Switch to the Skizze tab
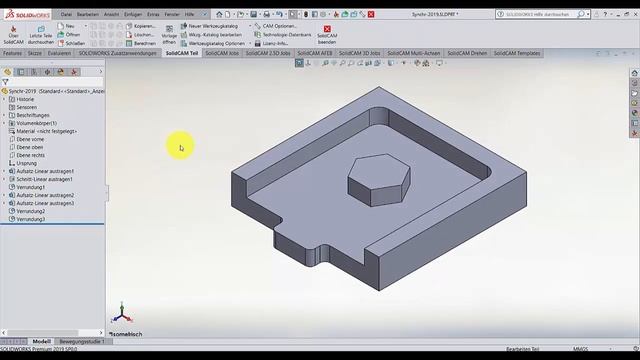Viewport: 640px width, 360px height. click(x=35, y=53)
